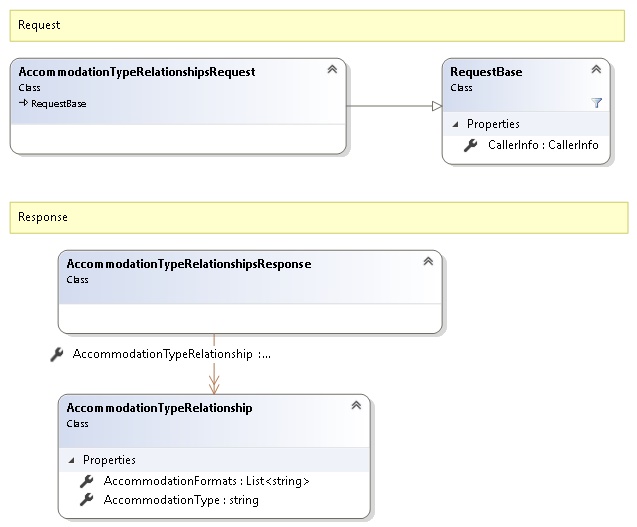Select AccommodationFormats : List<string> property
Screen dimensions: 637x527
click(206, 481)
